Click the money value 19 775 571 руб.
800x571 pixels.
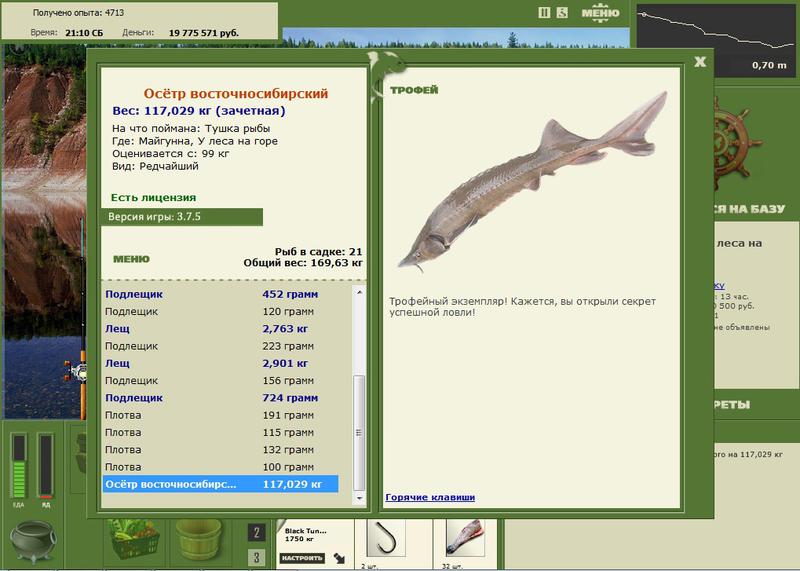coord(204,33)
